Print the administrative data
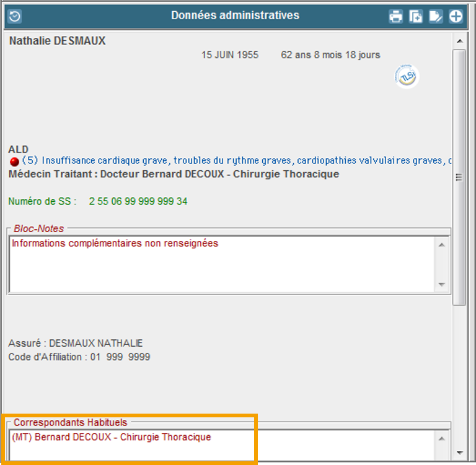476x465 pixels. [x=396, y=16]
